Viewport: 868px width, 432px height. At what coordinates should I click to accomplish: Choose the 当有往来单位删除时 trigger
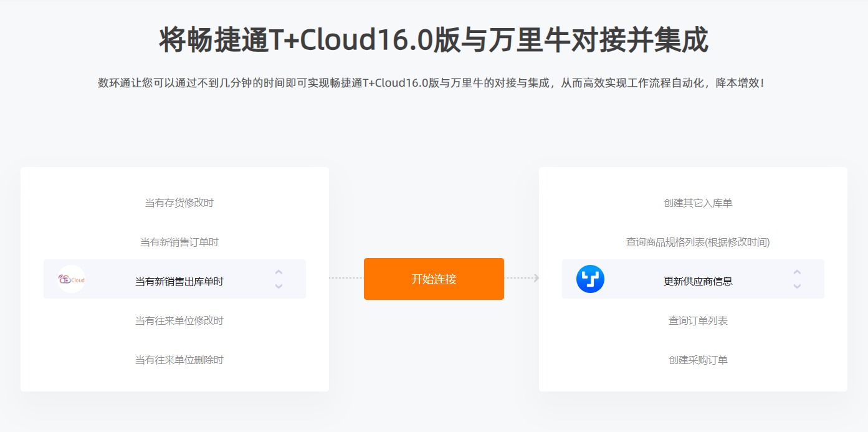click(x=179, y=360)
